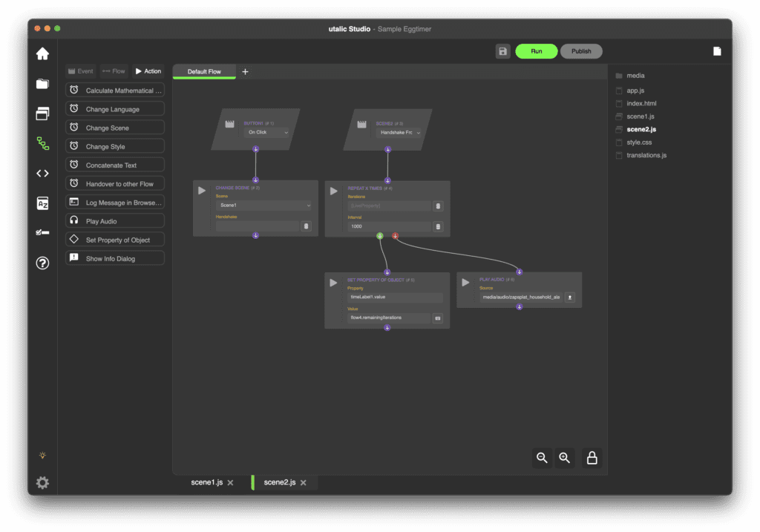This screenshot has width=760, height=532.
Task: Select style.css in the file list
Action: point(640,142)
